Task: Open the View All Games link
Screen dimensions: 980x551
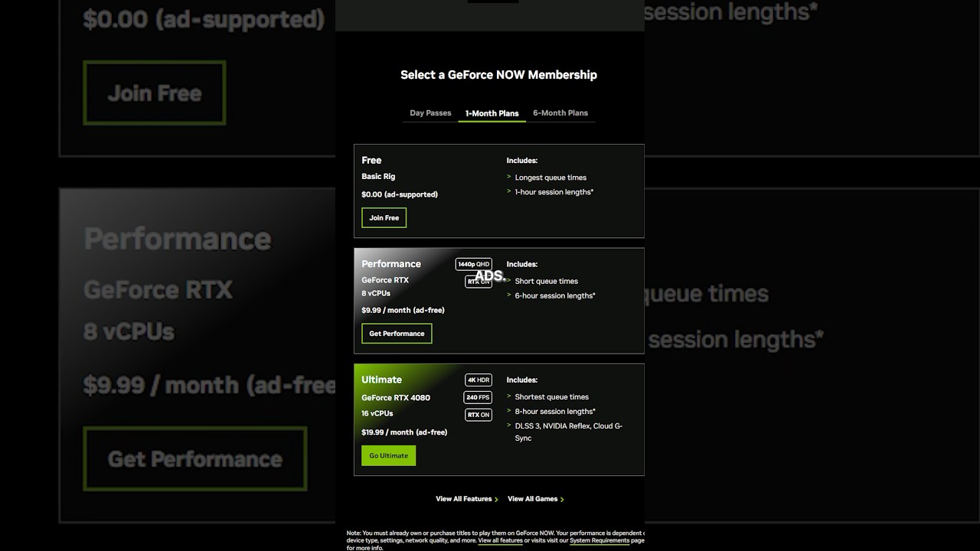Action: point(533,499)
